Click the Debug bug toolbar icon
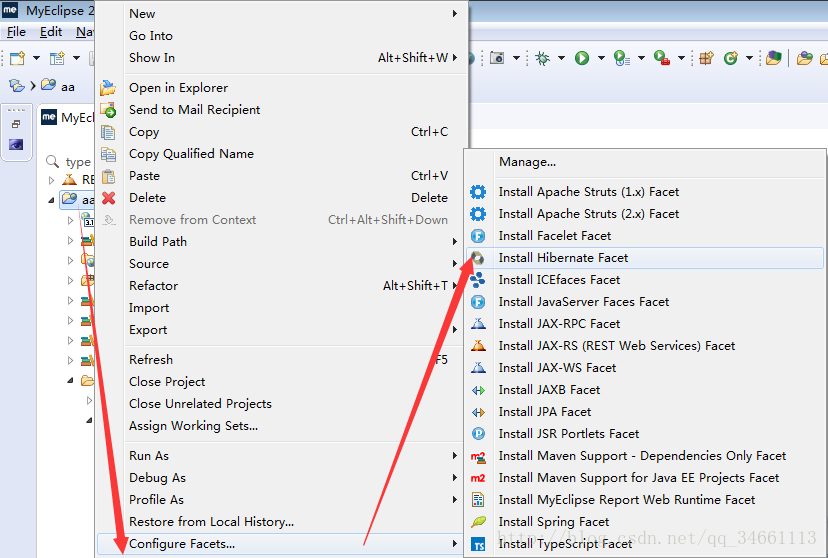Image resolution: width=828 pixels, height=558 pixels. 542,58
